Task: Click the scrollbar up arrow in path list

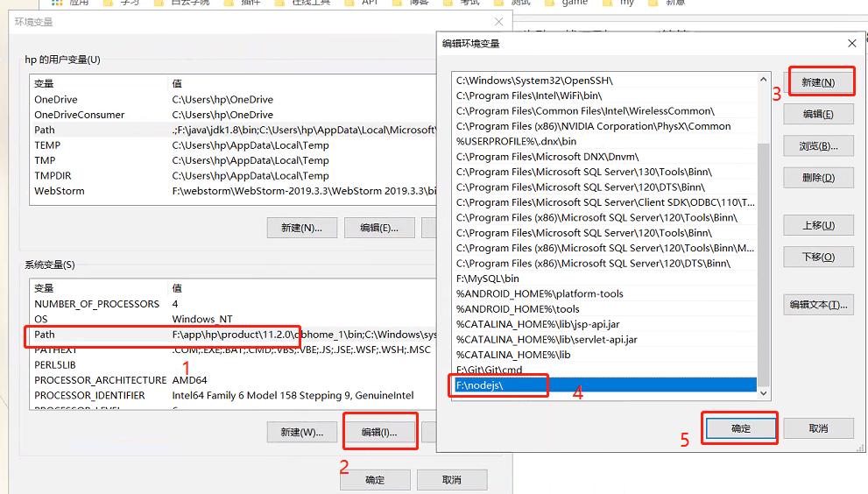Action: point(764,80)
